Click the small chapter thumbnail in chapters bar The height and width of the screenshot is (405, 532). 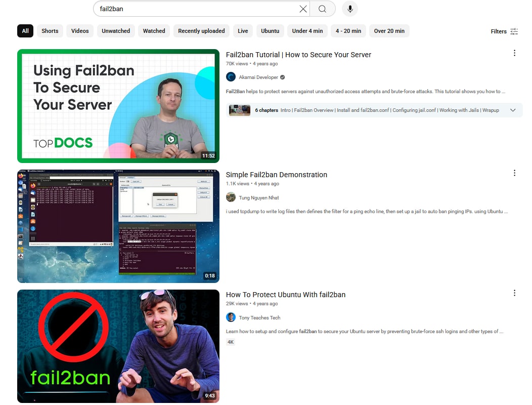[240, 110]
